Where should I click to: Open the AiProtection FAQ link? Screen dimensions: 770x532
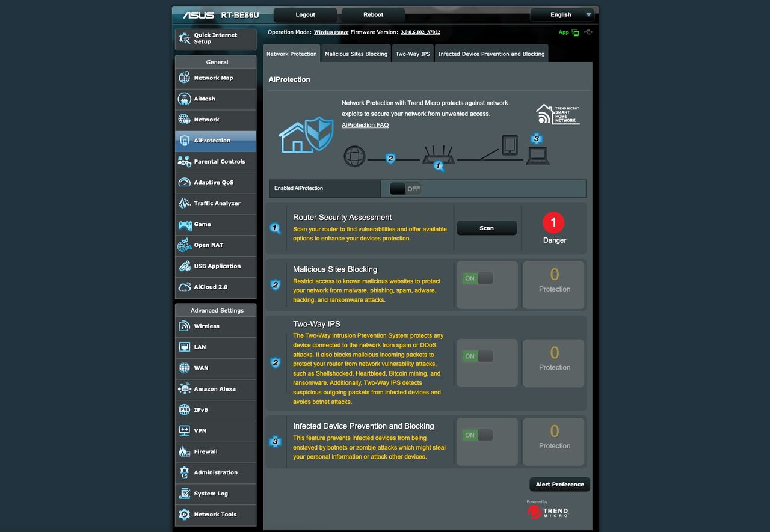(365, 125)
